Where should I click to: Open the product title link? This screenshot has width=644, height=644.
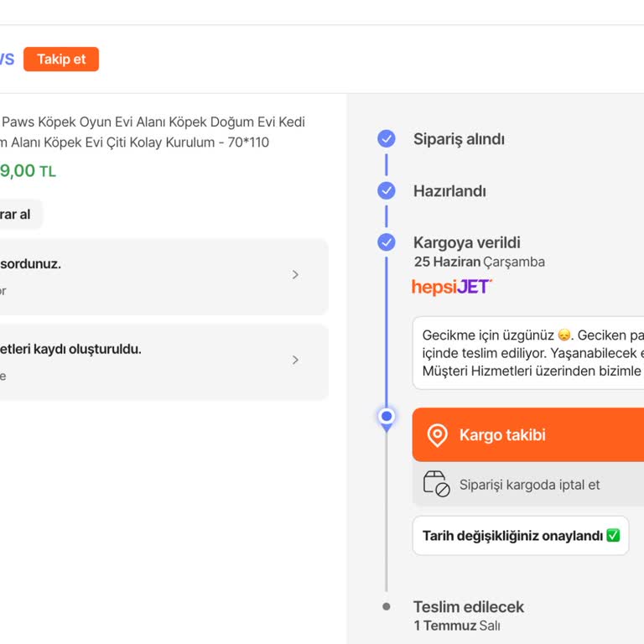click(151, 132)
